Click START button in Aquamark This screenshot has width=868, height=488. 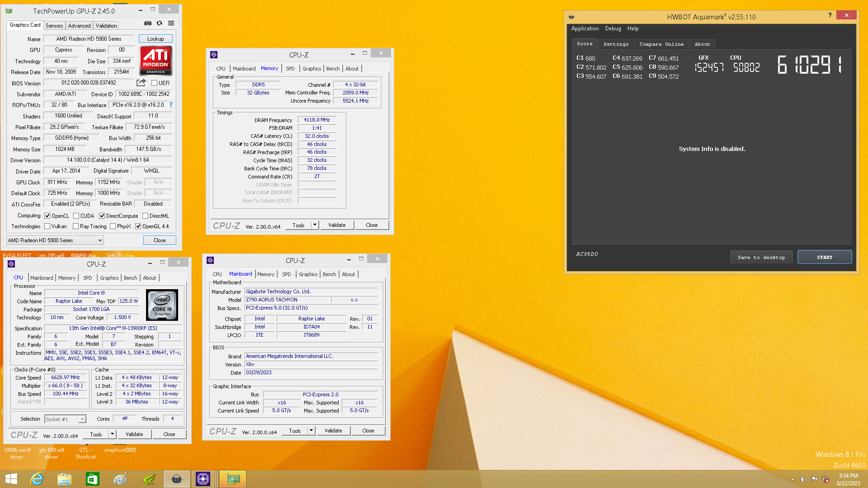pyautogui.click(x=825, y=257)
